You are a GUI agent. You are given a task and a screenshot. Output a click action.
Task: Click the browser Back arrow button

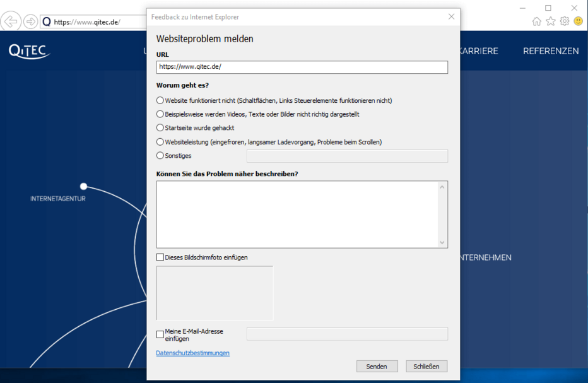[11, 21]
